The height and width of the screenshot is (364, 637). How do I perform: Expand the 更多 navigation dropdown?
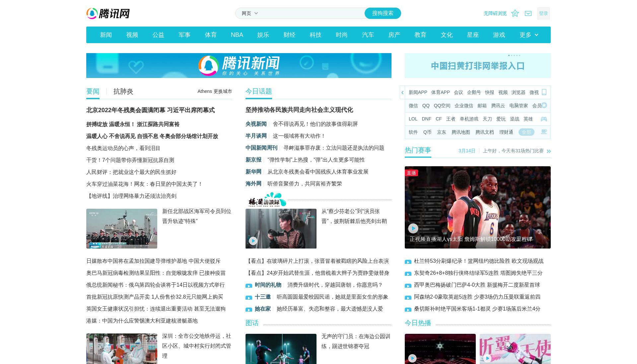point(529,35)
